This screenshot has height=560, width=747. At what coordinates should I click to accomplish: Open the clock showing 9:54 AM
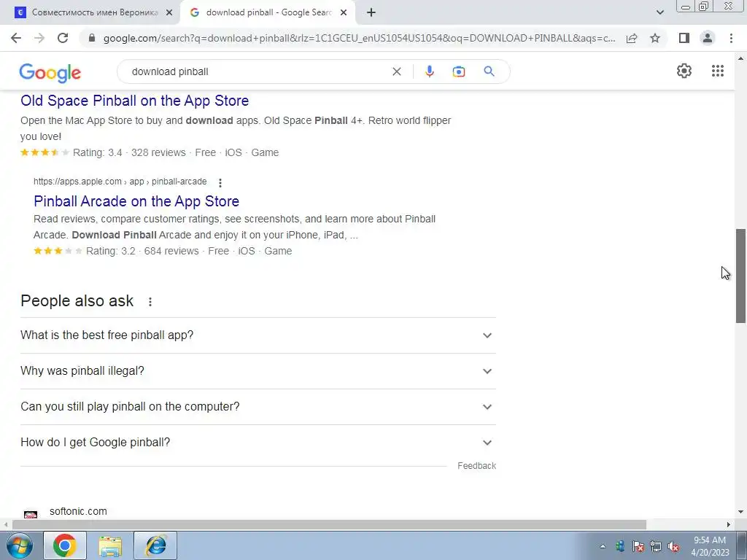tap(710, 546)
